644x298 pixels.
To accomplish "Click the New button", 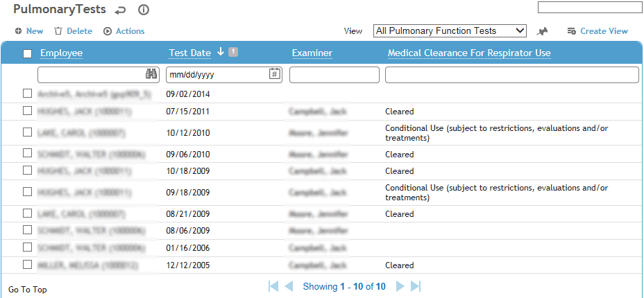I will (29, 31).
